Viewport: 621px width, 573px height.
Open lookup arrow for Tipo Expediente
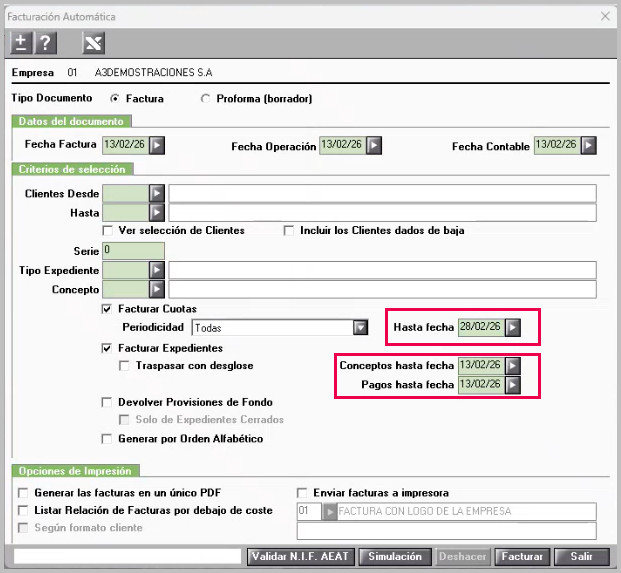coord(157,270)
